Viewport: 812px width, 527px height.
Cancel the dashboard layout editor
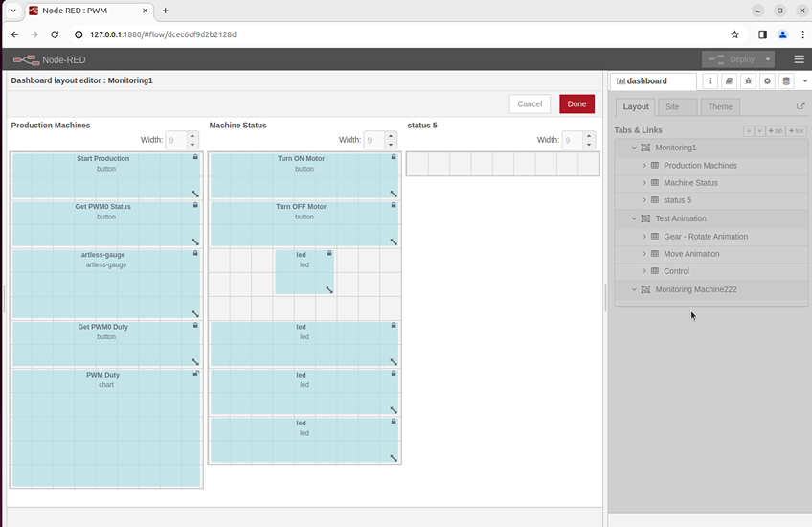(530, 103)
